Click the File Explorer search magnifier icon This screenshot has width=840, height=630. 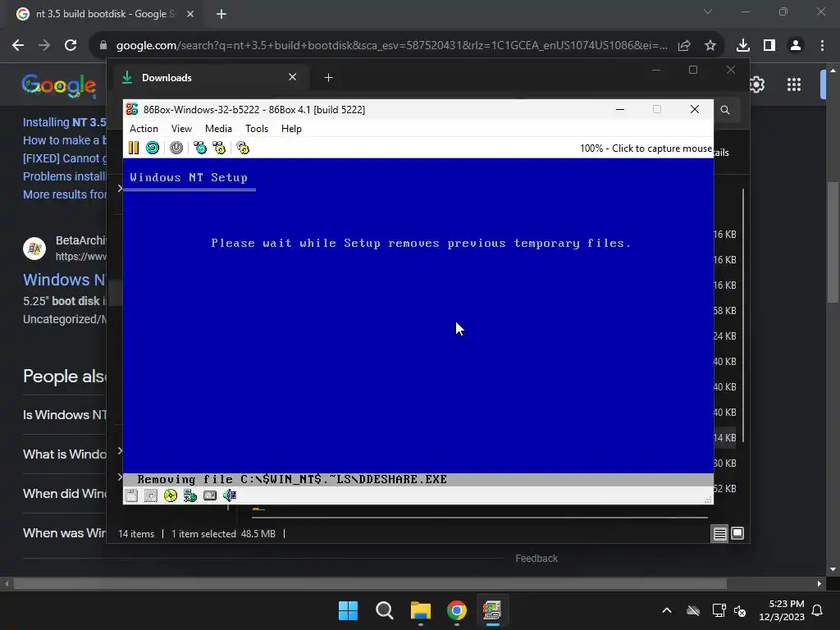(x=725, y=110)
